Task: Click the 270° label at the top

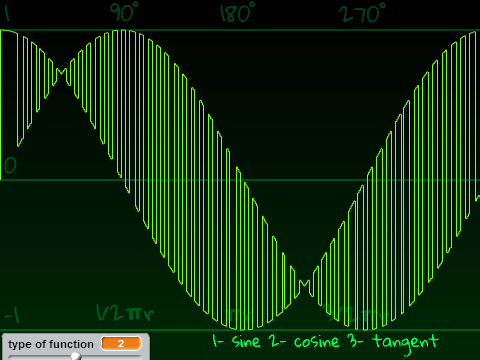Action: [362, 13]
